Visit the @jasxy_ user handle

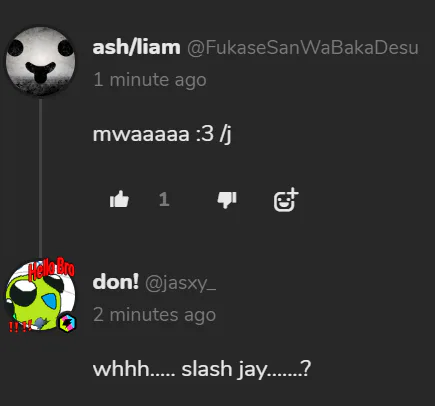coord(181,284)
